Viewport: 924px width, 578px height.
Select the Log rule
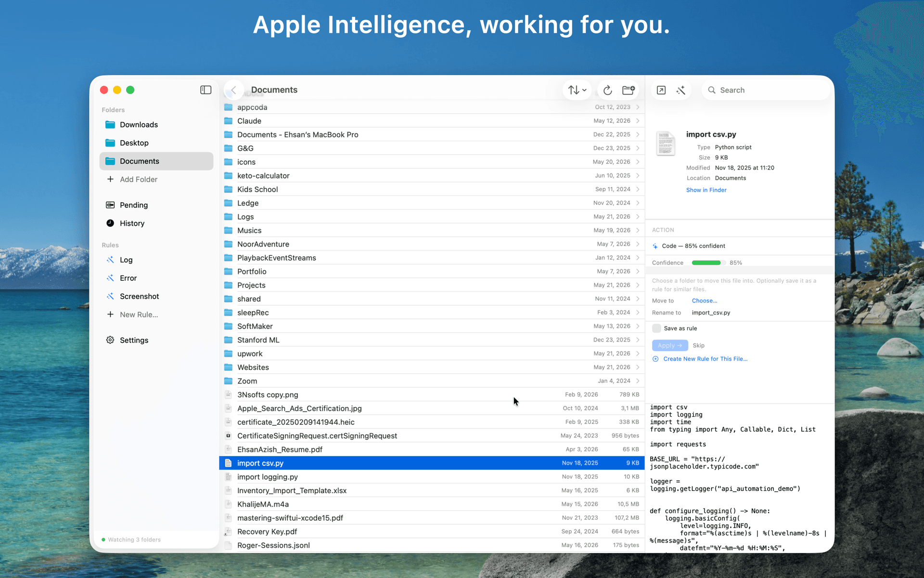156,260
